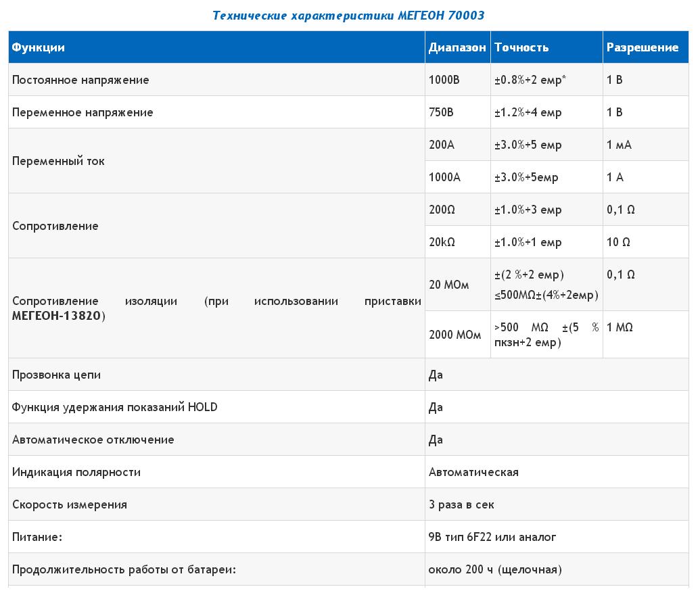This screenshot has height=591, width=700.
Task: Select the 'Переменное напряжение' row label
Action: [x=83, y=112]
